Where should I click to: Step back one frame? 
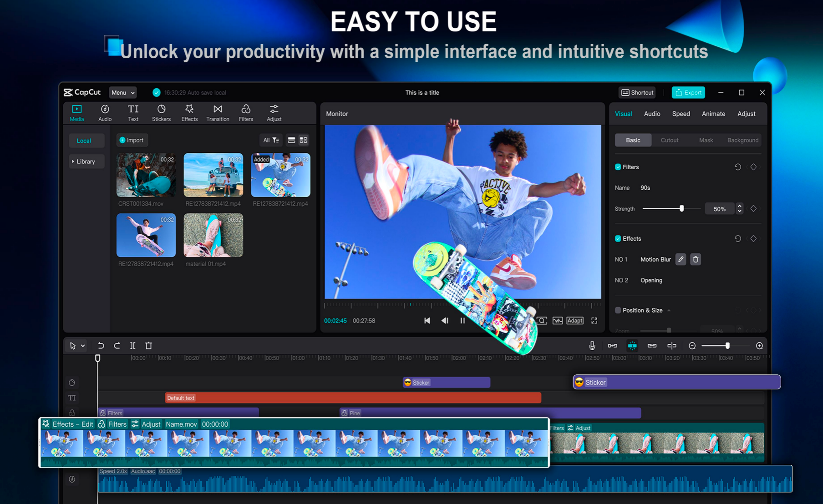click(445, 321)
